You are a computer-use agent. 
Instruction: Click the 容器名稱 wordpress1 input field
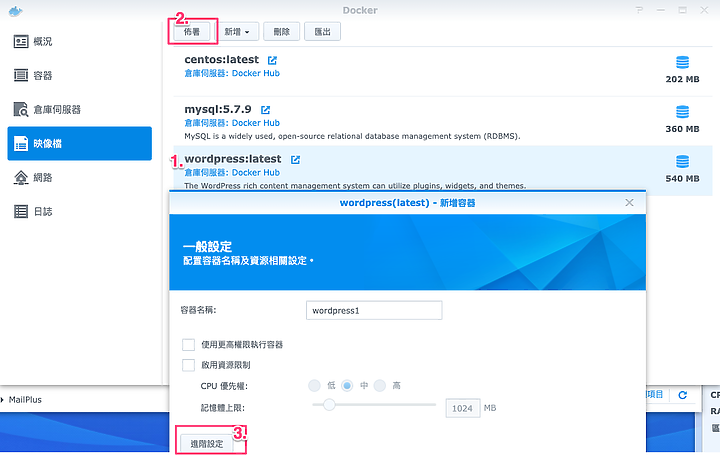pos(374,310)
